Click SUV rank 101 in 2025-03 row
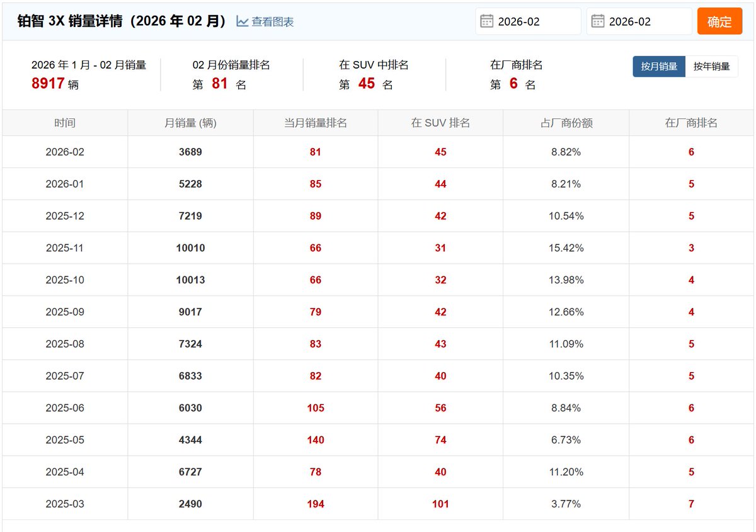 (x=440, y=504)
